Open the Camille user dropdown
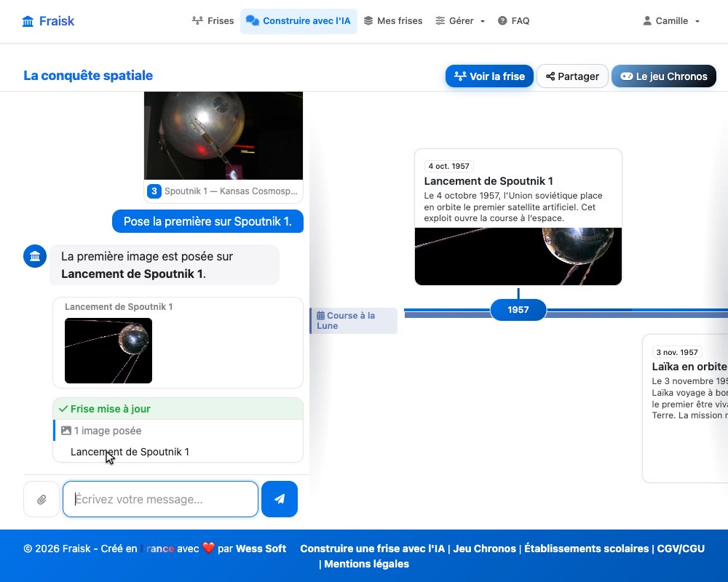 (671, 21)
